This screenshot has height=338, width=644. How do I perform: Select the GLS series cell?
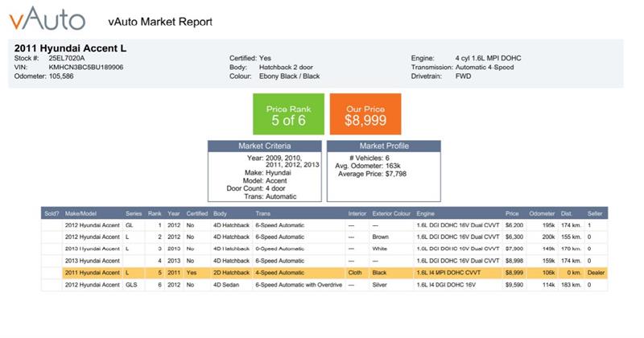point(131,285)
